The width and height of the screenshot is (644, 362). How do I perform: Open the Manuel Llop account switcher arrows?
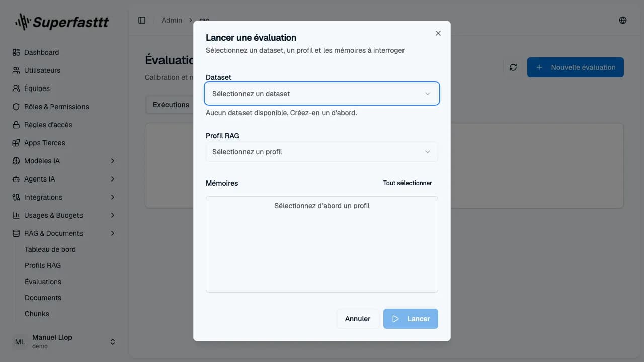[113, 342]
